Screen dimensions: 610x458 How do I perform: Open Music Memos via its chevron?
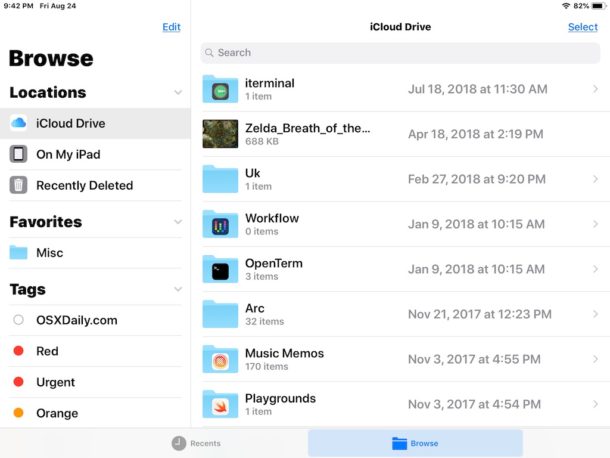596,359
